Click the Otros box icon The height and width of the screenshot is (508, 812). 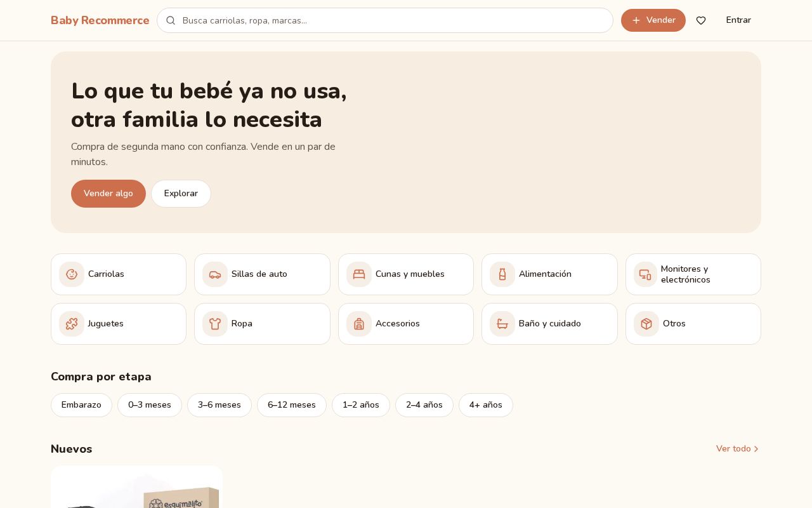646,324
